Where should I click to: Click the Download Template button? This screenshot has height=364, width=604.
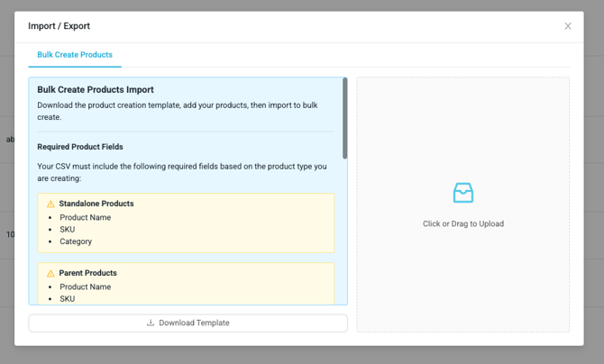[188, 323]
